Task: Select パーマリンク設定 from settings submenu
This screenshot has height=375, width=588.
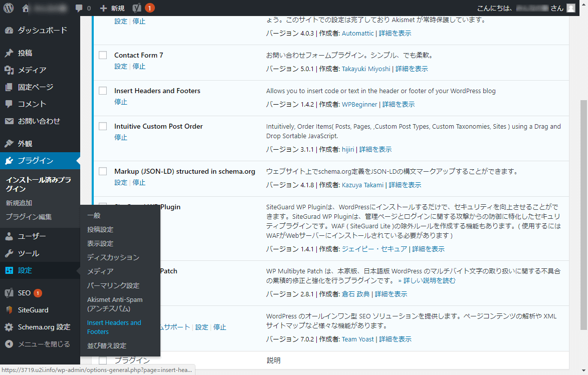Action: pos(113,285)
